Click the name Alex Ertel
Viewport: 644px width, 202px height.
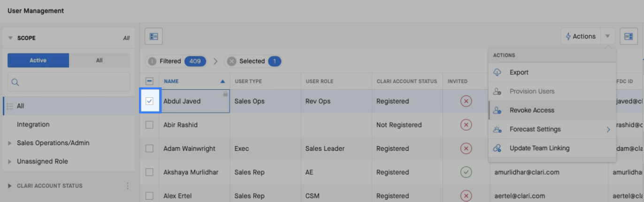[x=176, y=196]
